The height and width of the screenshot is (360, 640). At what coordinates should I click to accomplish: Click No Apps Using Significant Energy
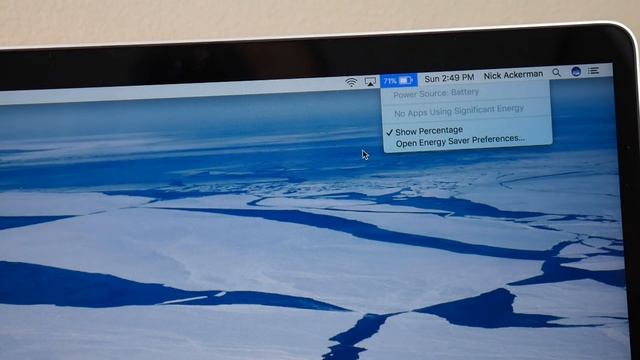click(459, 111)
